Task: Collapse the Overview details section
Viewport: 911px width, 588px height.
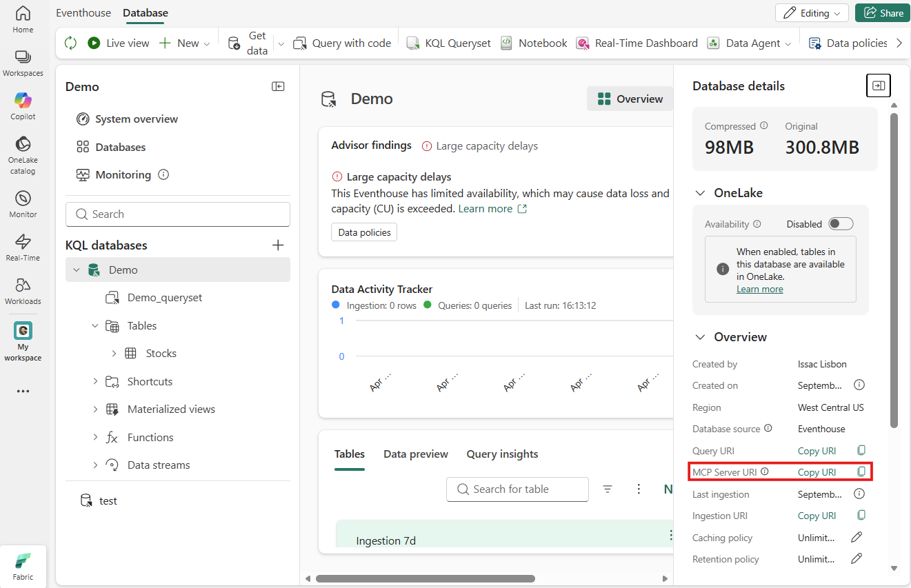Action: pyautogui.click(x=700, y=337)
